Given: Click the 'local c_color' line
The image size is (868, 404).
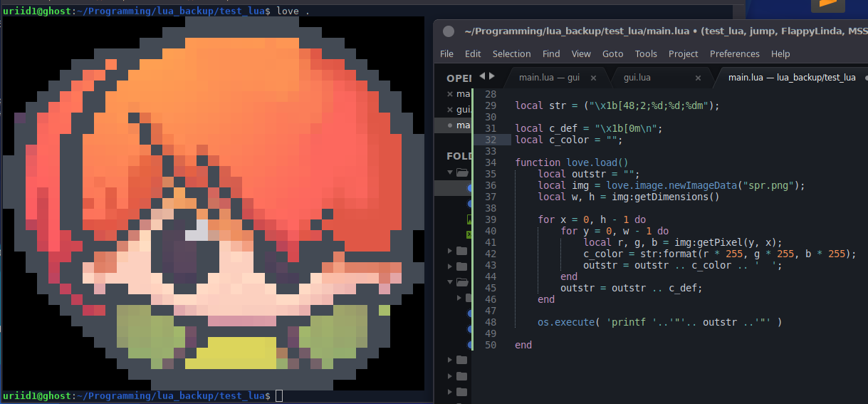Looking at the screenshot, I should click(x=569, y=140).
